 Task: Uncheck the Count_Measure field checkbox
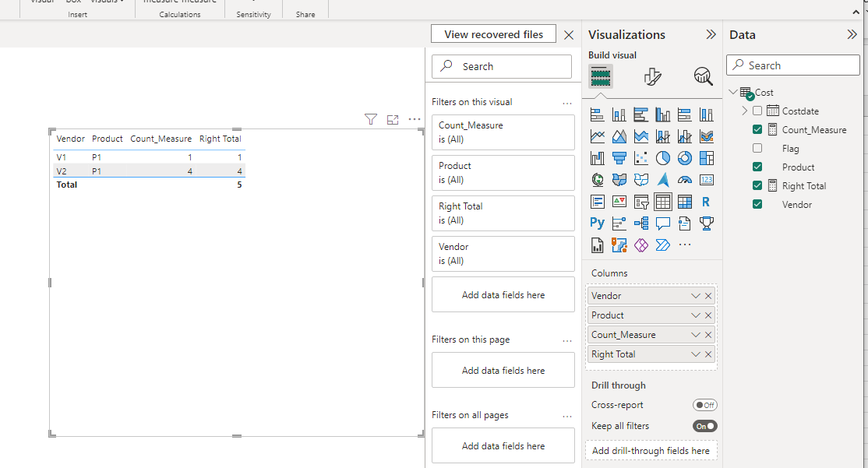[757, 129]
